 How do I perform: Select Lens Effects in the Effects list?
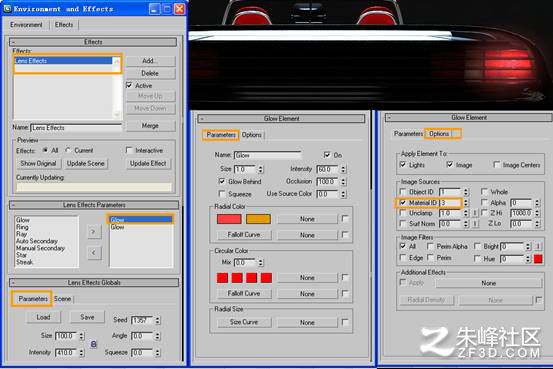click(63, 61)
